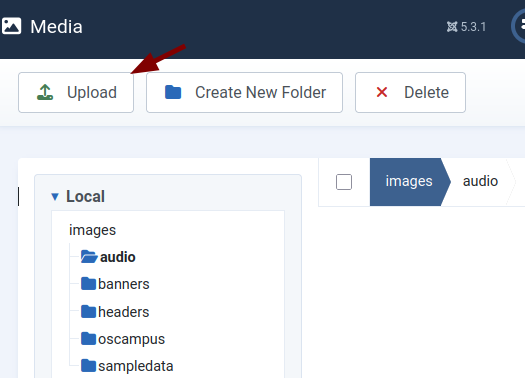The width and height of the screenshot is (525, 378).
Task: Go to images breadcrumb
Action: 409,181
